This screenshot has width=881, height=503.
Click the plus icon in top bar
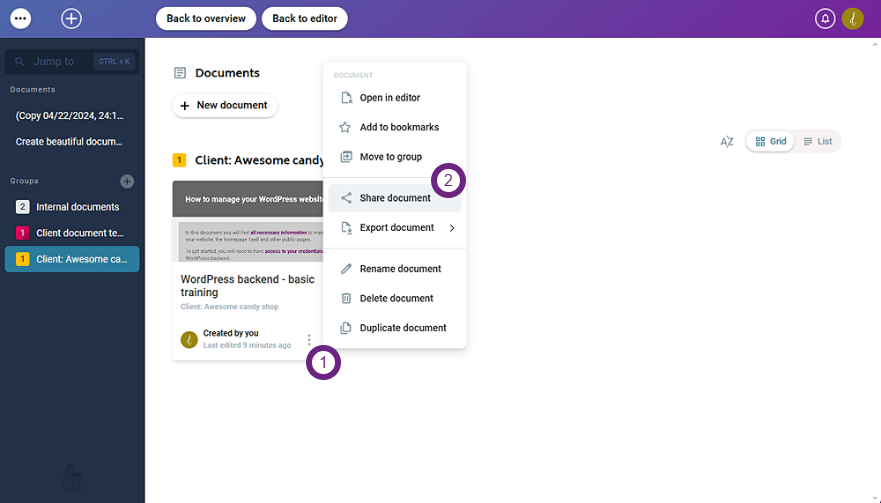tap(71, 18)
